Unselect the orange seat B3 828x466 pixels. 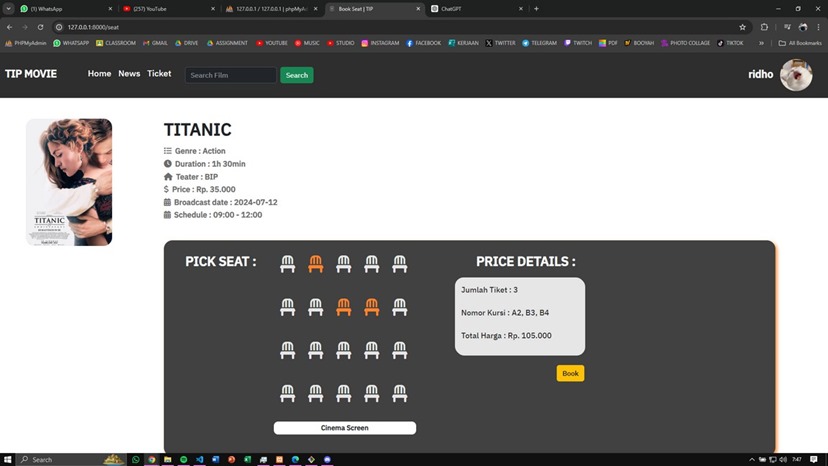click(344, 307)
